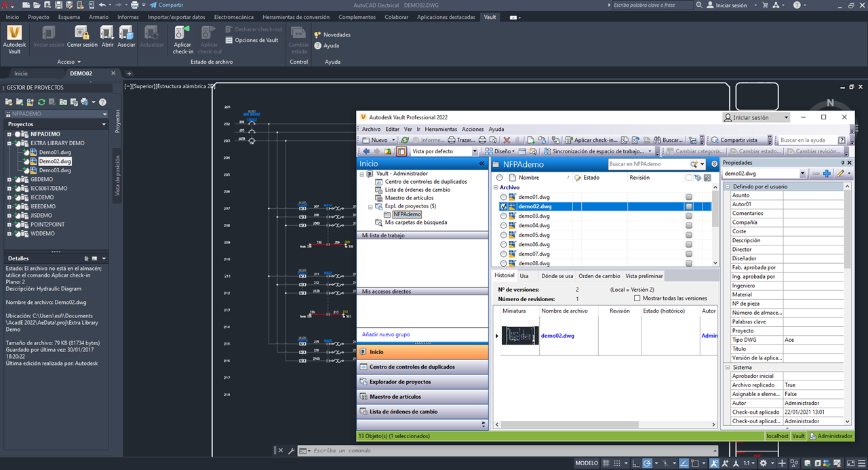Expand the NFPADEMO project tree node
Screen dimensions: 868x470
pyautogui.click(x=9, y=134)
